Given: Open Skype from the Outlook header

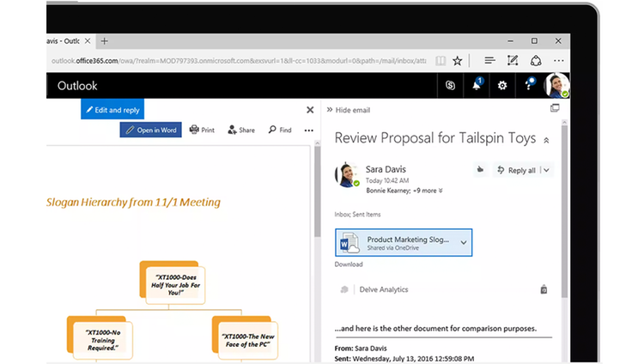Looking at the screenshot, I should click(x=450, y=86).
